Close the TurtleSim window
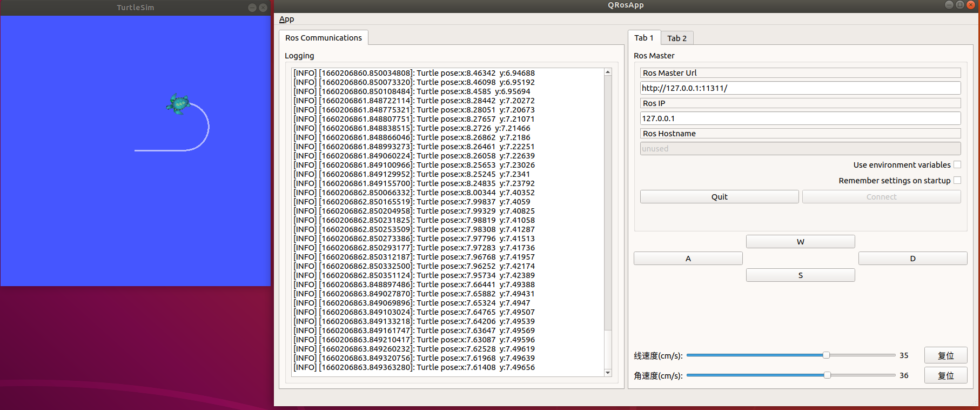This screenshot has width=980, height=410. 263,8
